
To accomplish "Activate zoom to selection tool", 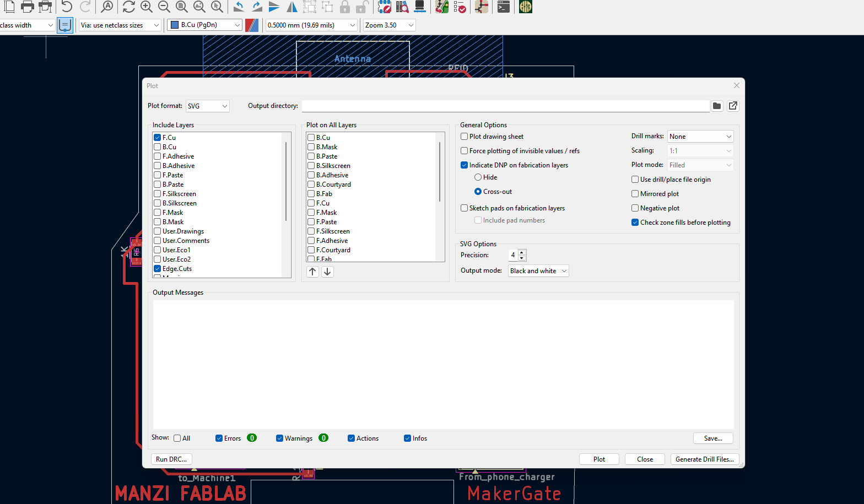I will point(217,7).
